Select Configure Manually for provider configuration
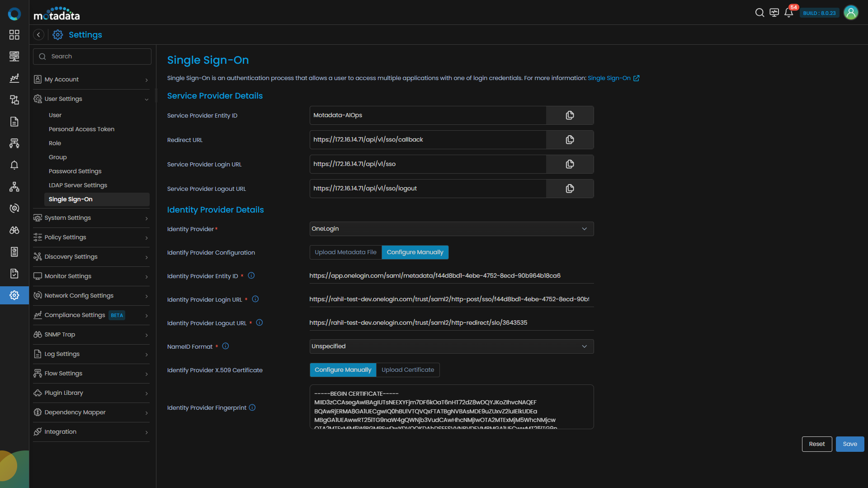Viewport: 868px width, 488px height. [415, 252]
